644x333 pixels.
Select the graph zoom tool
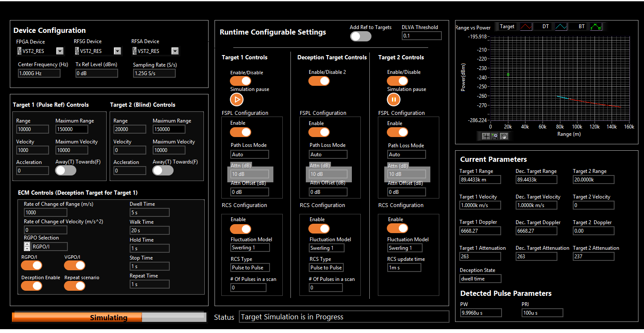point(495,136)
